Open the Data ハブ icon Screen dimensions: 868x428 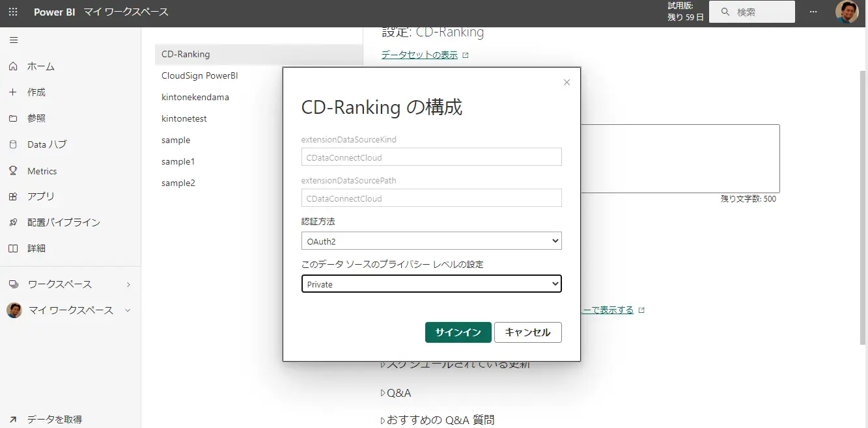pyautogui.click(x=13, y=144)
